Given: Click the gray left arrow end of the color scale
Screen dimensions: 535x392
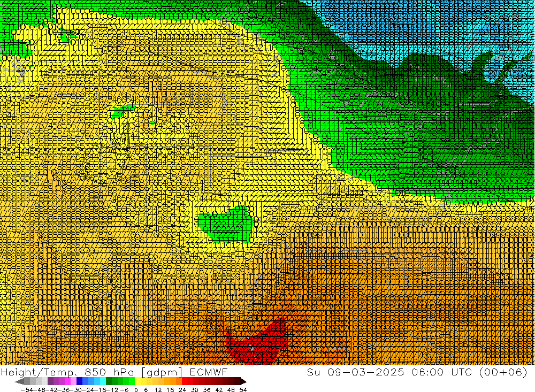Looking at the screenshot, I should pyautogui.click(x=19, y=381).
